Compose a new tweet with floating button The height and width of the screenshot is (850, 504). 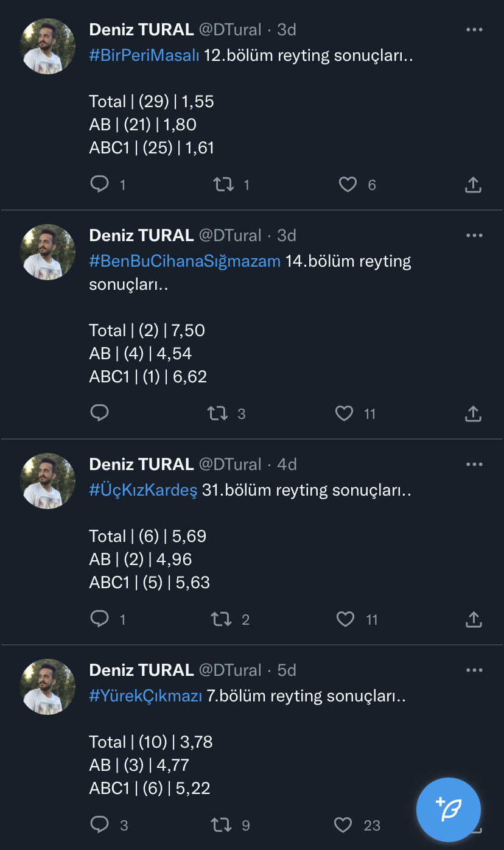[x=449, y=810]
